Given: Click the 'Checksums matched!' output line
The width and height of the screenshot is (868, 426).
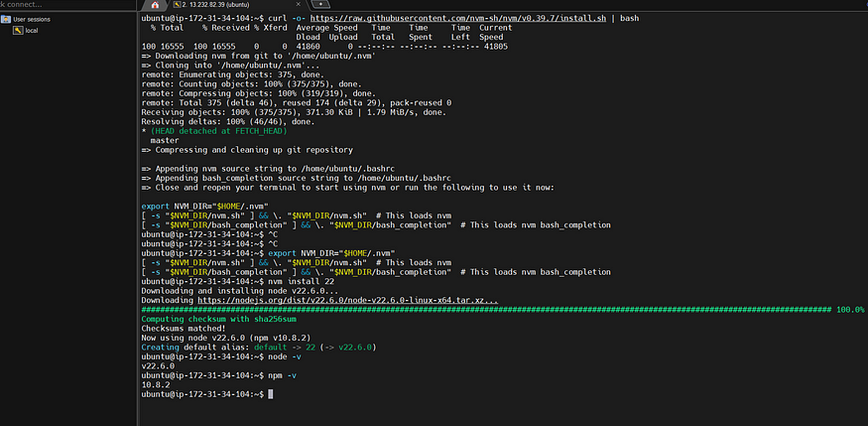Looking at the screenshot, I should pyautogui.click(x=184, y=328).
